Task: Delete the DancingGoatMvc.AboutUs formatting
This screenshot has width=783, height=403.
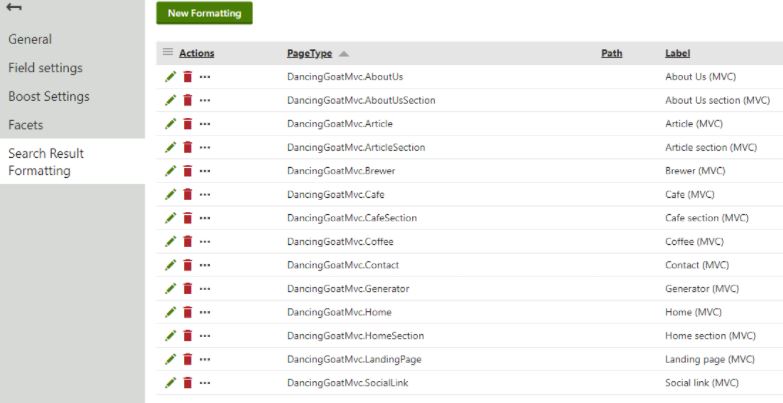Action: (188, 76)
